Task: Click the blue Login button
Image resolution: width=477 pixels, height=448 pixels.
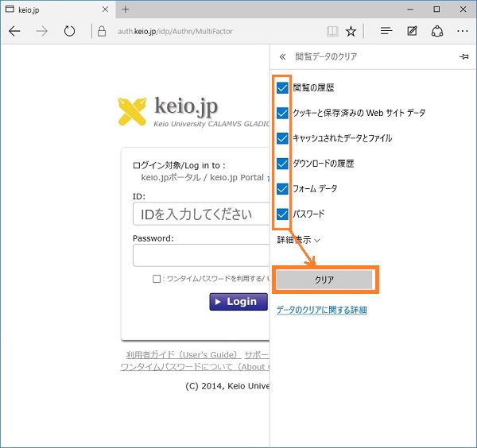Action: click(238, 302)
